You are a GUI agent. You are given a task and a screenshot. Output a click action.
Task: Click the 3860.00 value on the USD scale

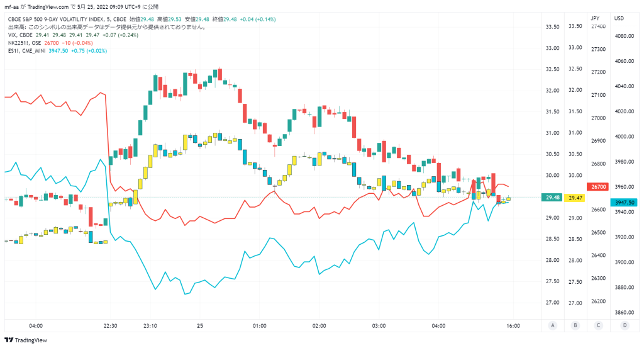click(625, 312)
